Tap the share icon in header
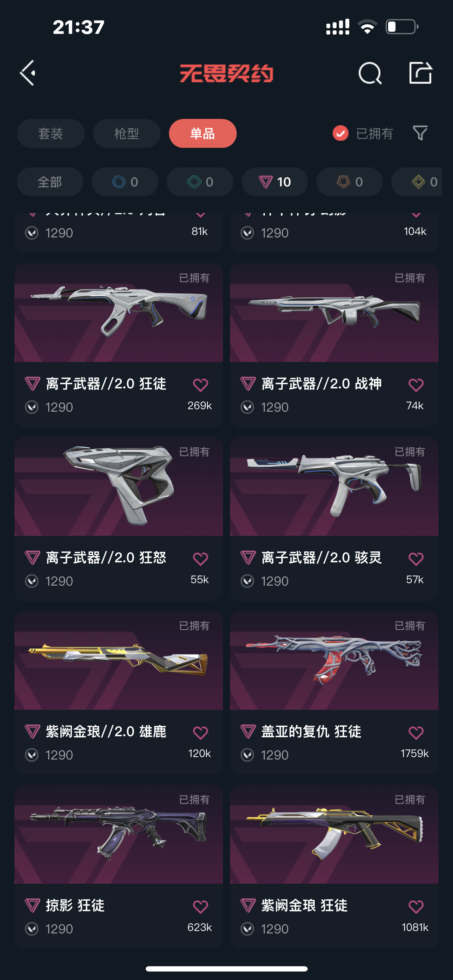The width and height of the screenshot is (453, 980). (x=420, y=72)
